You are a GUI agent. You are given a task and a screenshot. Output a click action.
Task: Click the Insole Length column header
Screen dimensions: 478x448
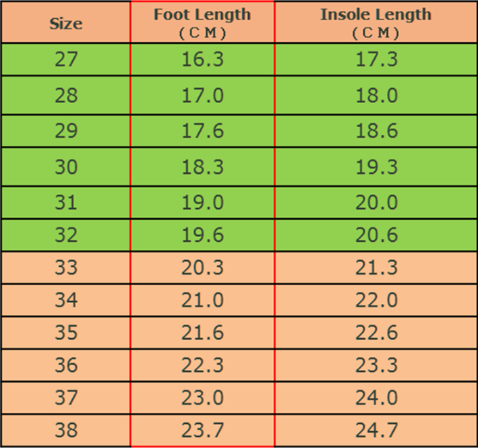click(x=376, y=22)
